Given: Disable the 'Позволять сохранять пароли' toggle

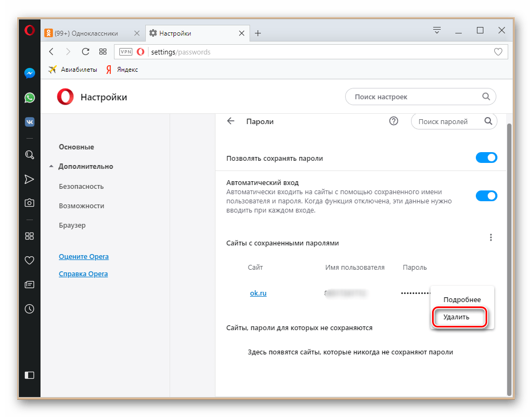Looking at the screenshot, I should [x=486, y=158].
